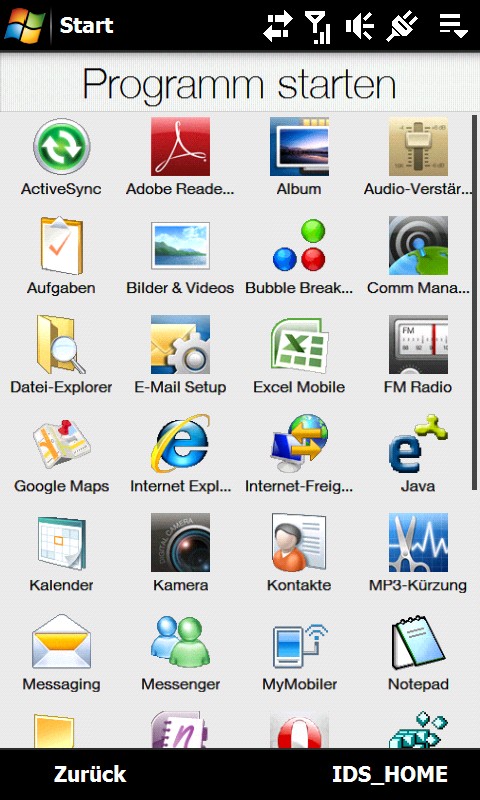Open the Windows Start menu flag

tap(24, 24)
